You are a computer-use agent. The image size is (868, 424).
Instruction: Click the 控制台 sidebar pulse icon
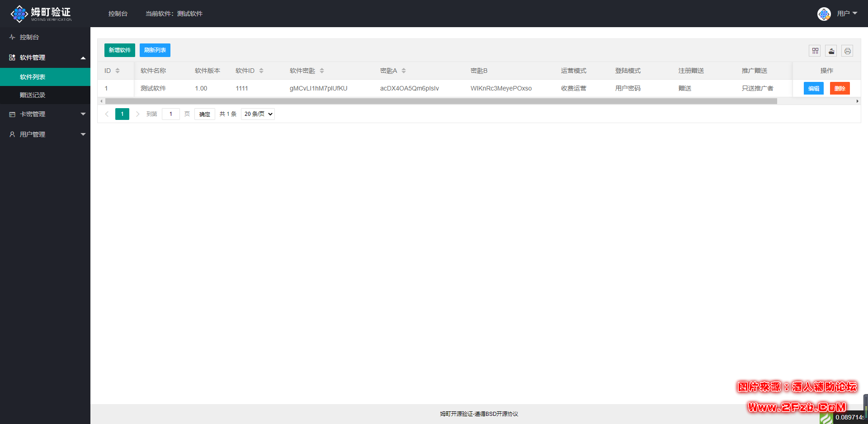pos(12,37)
